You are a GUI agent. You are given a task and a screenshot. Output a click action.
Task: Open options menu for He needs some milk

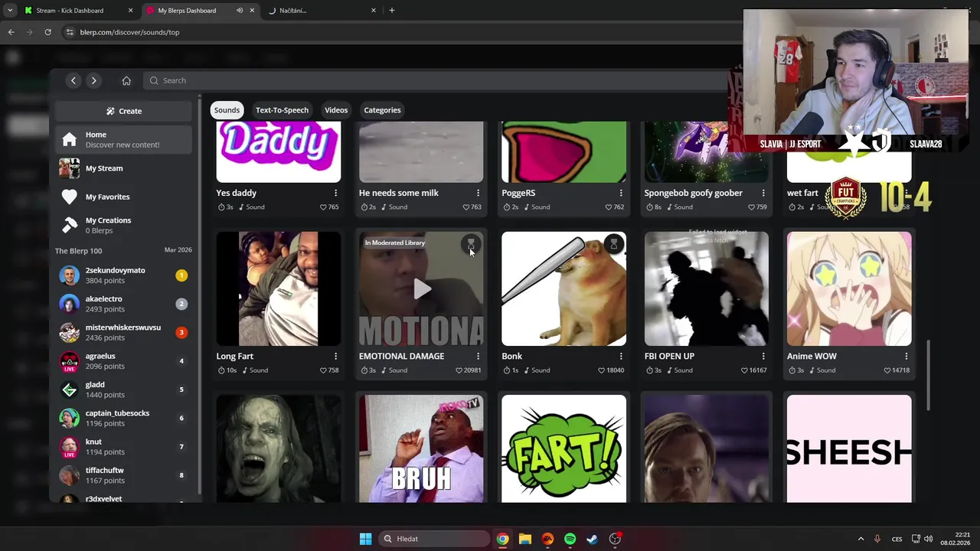click(478, 193)
